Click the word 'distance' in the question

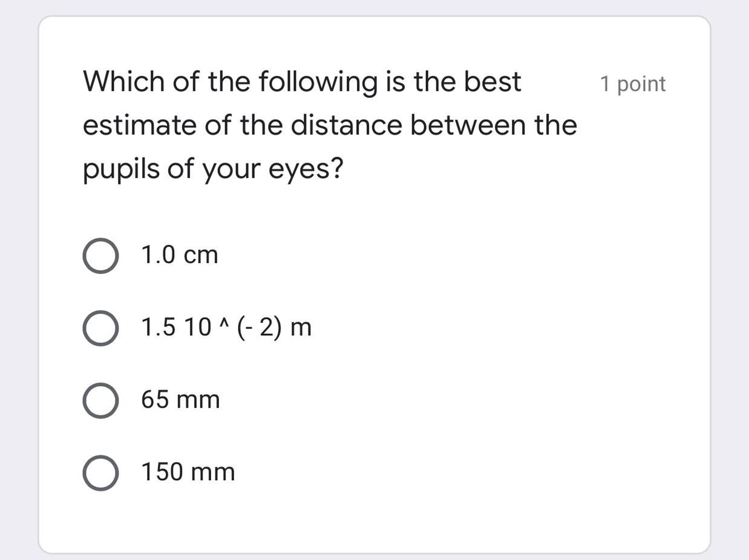point(346,125)
